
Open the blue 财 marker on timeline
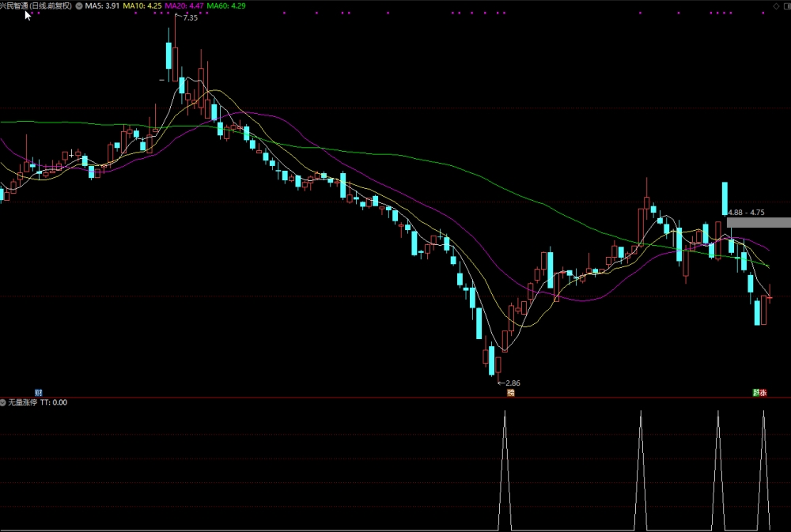pos(38,392)
